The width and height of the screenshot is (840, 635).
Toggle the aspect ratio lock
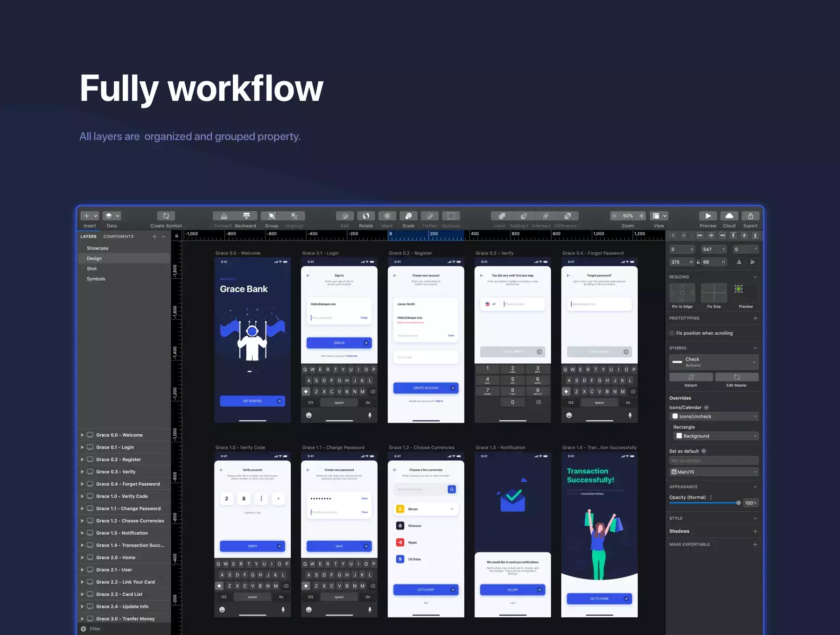[x=698, y=262]
